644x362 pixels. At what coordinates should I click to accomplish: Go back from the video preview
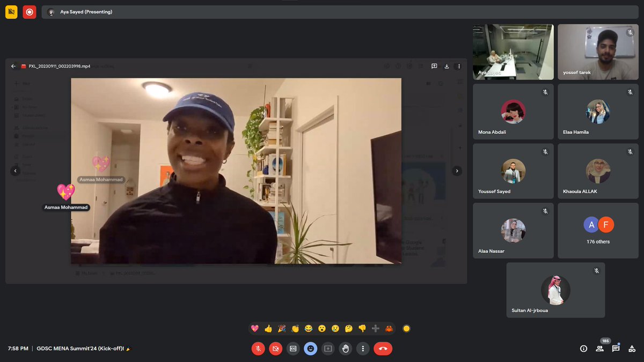tap(13, 67)
